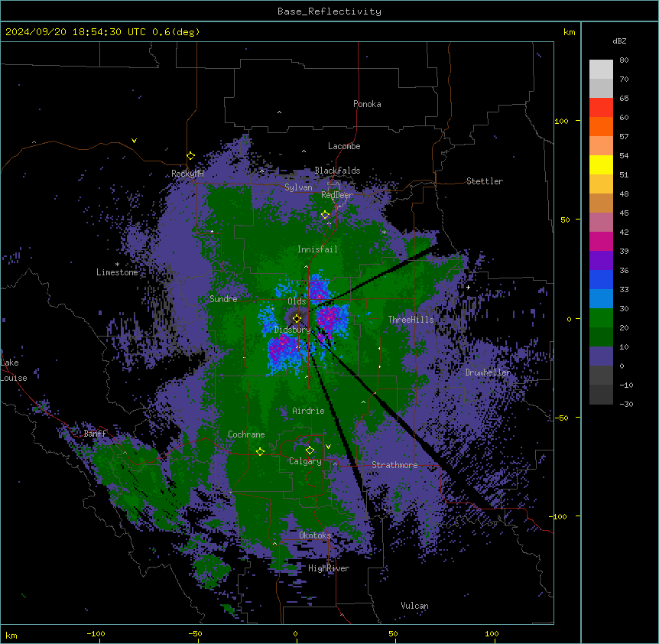This screenshot has height=644, width=659.
Task: Click the Airdrie map label
Action: coord(308,411)
